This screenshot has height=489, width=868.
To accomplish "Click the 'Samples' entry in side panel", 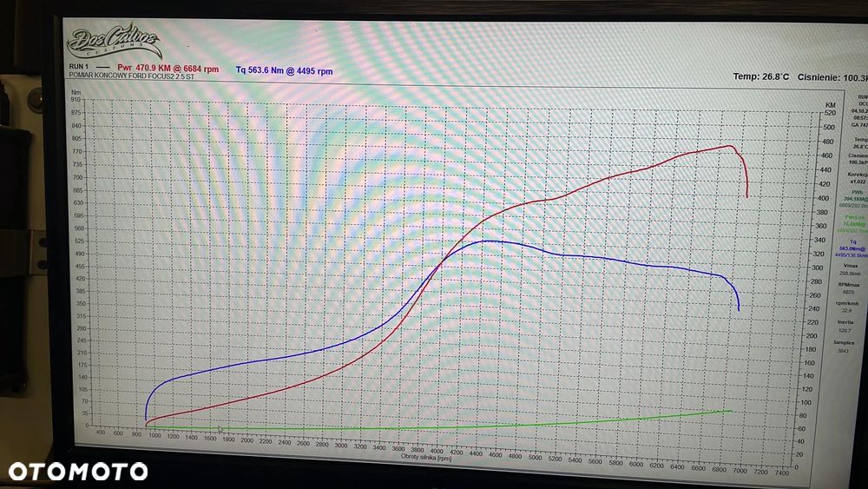I will click(844, 343).
